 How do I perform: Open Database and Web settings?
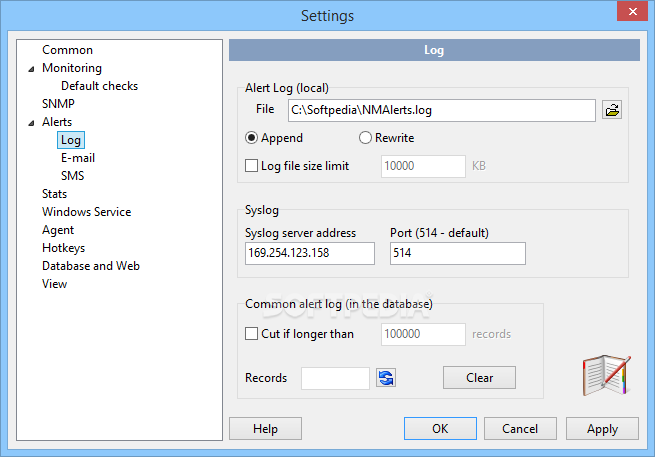(x=91, y=266)
